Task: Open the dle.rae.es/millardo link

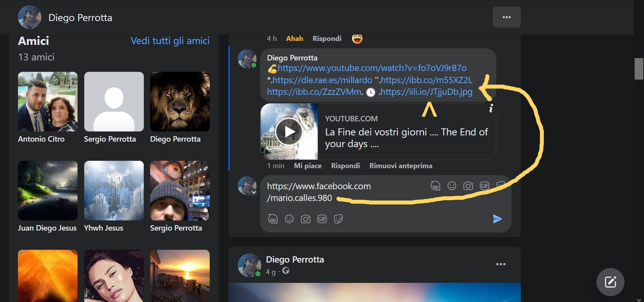Action: coord(322,80)
